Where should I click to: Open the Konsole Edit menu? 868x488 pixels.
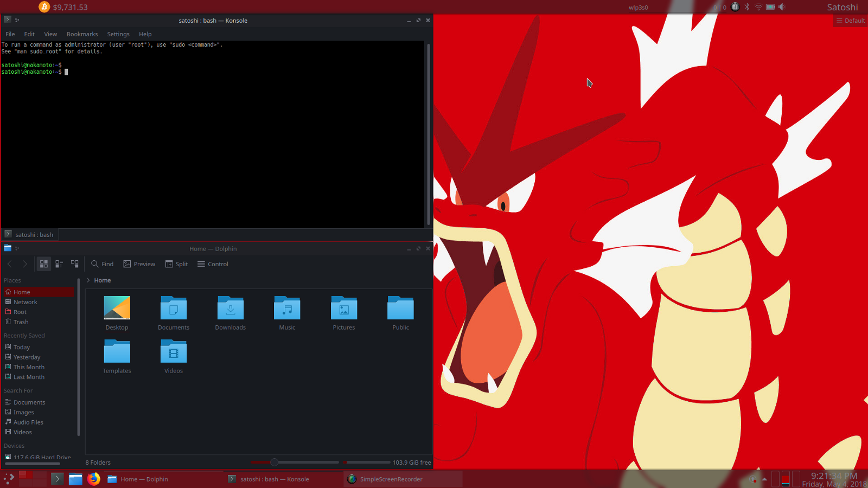coord(29,34)
